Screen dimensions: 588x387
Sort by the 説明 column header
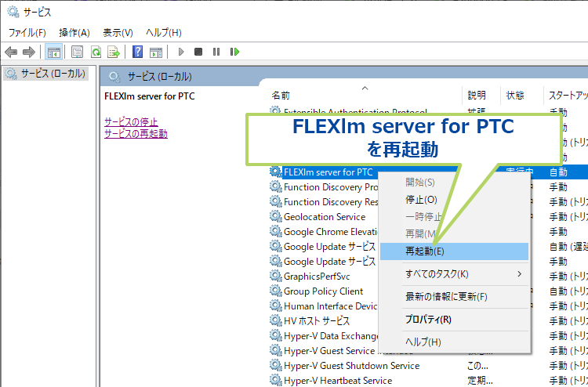tap(481, 96)
